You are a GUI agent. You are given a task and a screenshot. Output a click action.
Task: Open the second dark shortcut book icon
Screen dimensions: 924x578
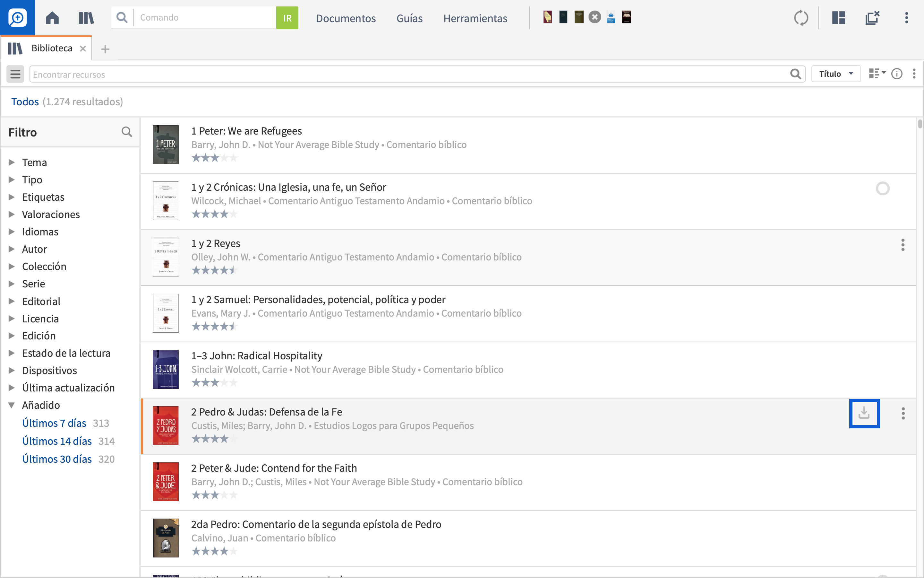click(x=563, y=17)
